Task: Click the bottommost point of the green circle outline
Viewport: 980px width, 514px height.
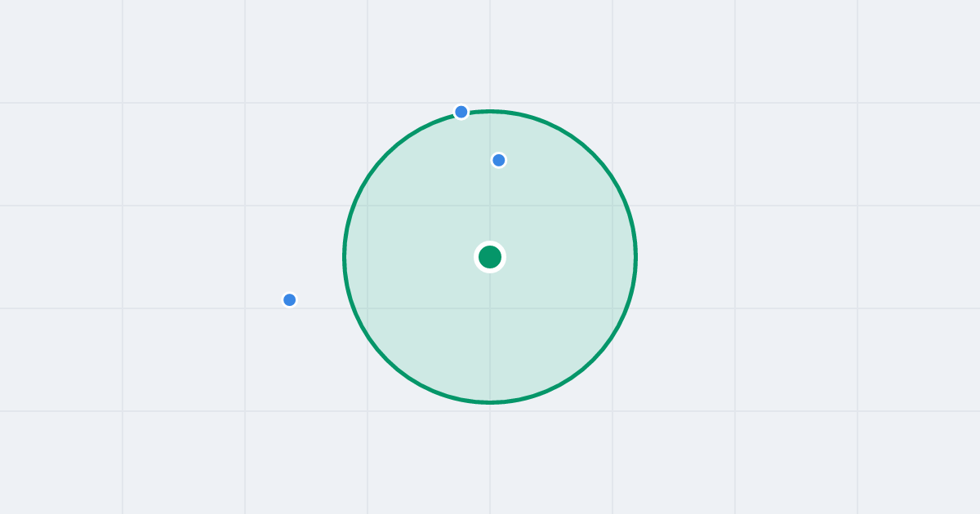Action: tap(490, 402)
